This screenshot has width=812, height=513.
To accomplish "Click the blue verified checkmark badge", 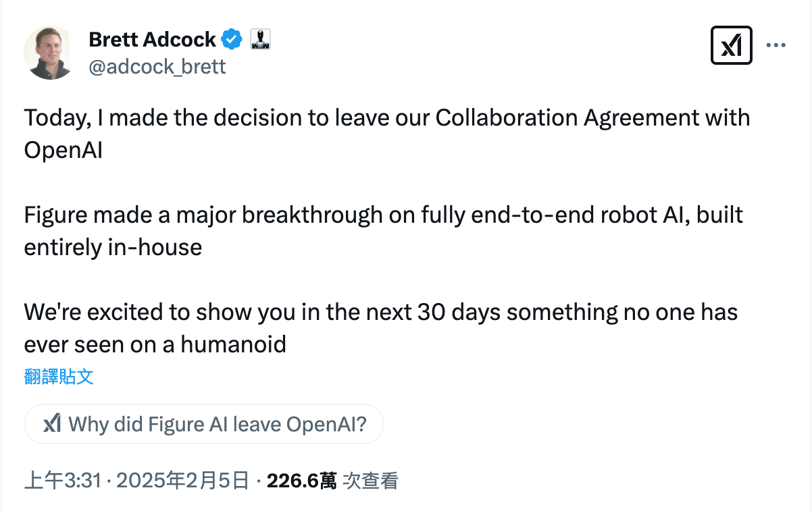I will tap(232, 40).
